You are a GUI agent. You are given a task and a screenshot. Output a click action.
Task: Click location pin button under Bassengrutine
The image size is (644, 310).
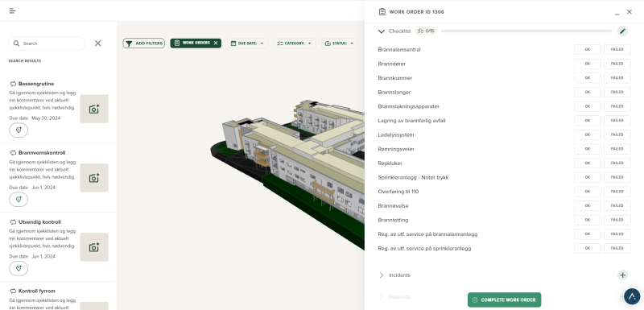tap(19, 130)
